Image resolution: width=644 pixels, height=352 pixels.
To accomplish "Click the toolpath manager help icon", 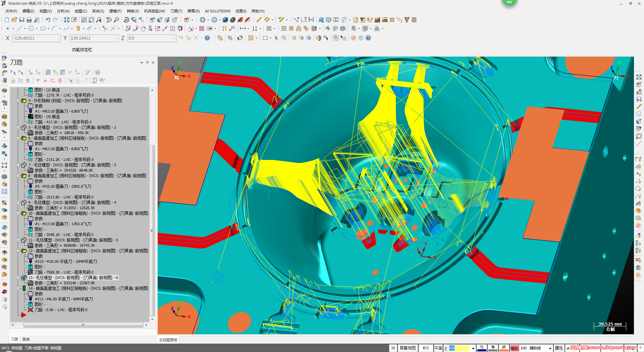I will (x=98, y=72).
